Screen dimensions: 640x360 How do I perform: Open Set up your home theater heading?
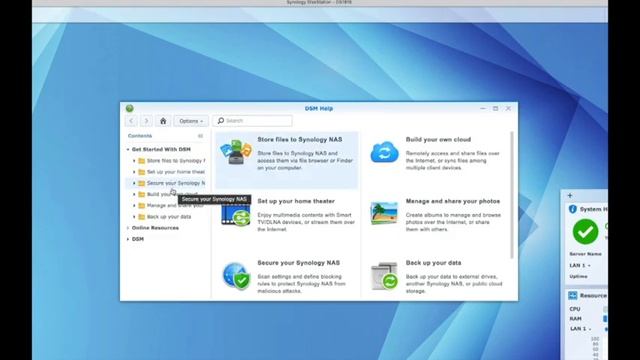pyautogui.click(x=296, y=201)
